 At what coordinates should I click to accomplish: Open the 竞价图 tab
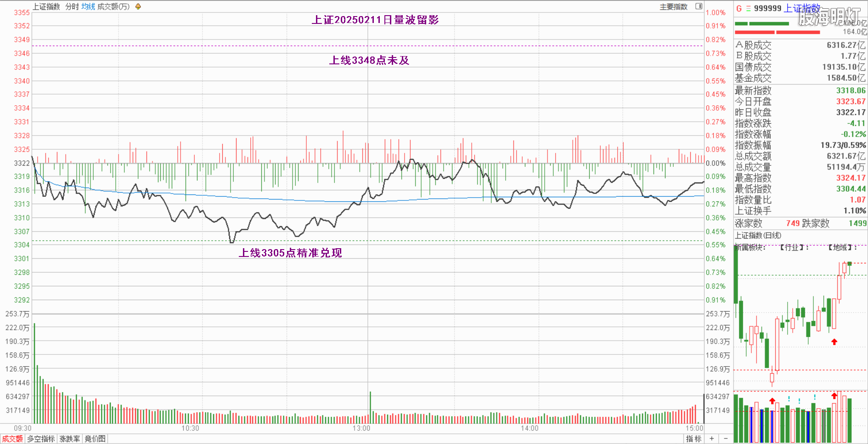95,439
